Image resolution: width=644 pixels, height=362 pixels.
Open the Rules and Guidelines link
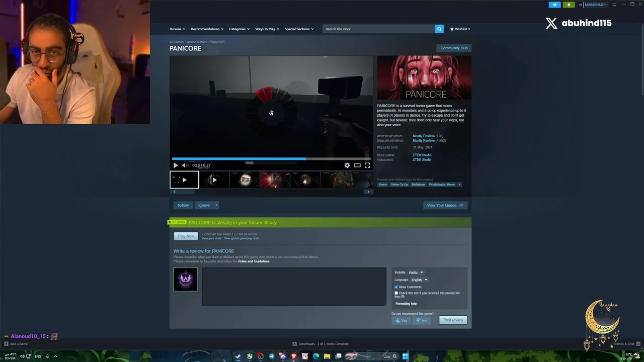[254, 261]
